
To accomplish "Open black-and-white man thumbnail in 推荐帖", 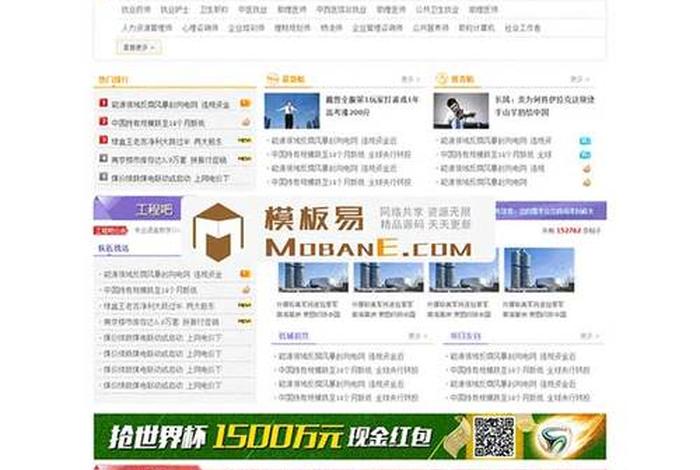I will [461, 111].
